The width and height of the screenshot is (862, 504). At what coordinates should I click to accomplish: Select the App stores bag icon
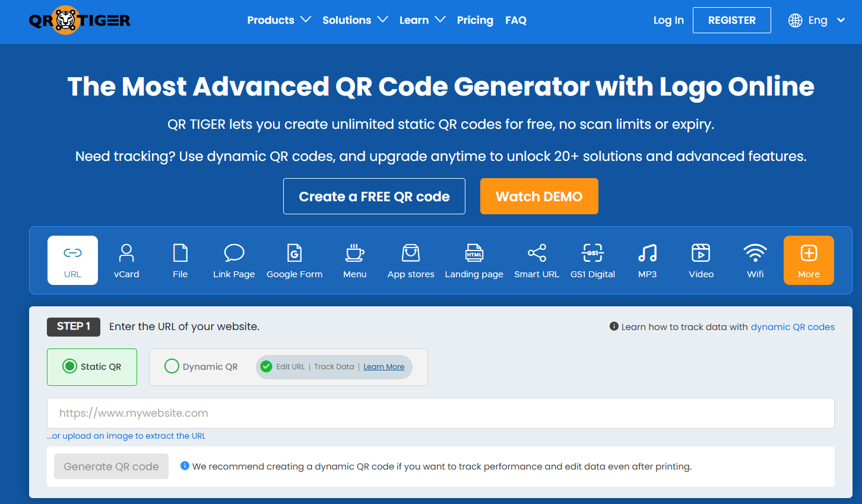[411, 253]
